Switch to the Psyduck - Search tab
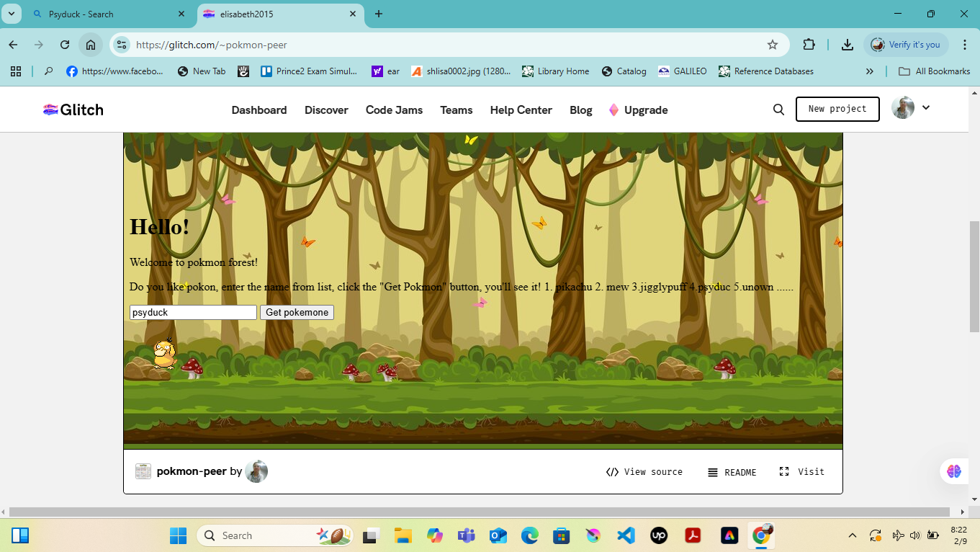The image size is (980, 552). [108, 14]
